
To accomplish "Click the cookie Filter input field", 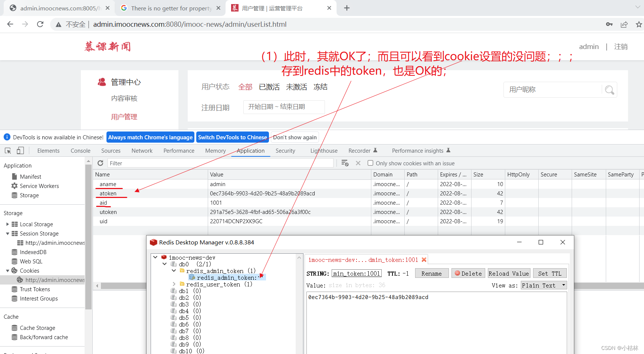I will (220, 163).
